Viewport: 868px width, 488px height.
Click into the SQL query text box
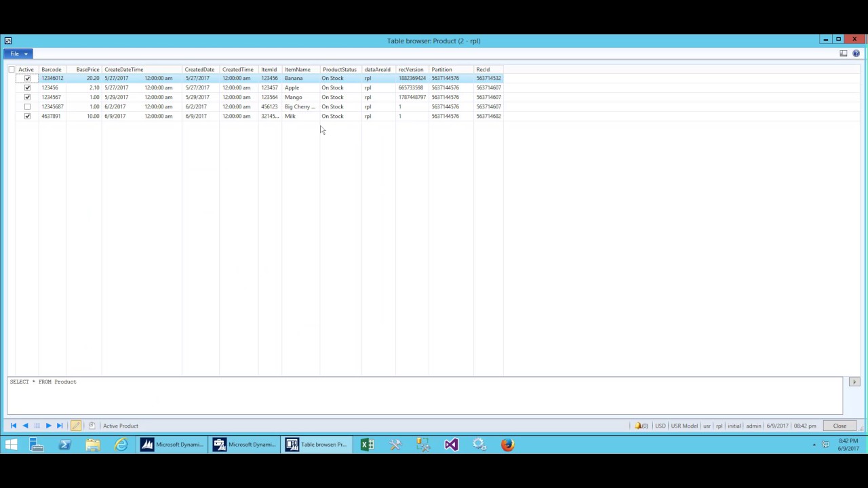click(425, 395)
